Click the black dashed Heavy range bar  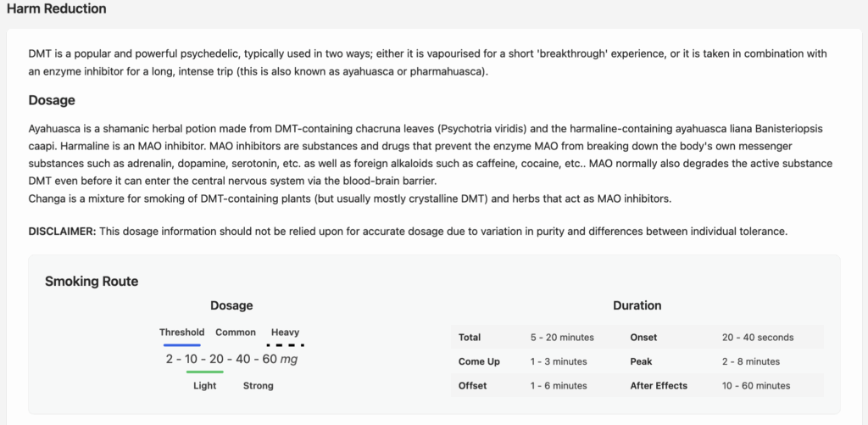[286, 344]
